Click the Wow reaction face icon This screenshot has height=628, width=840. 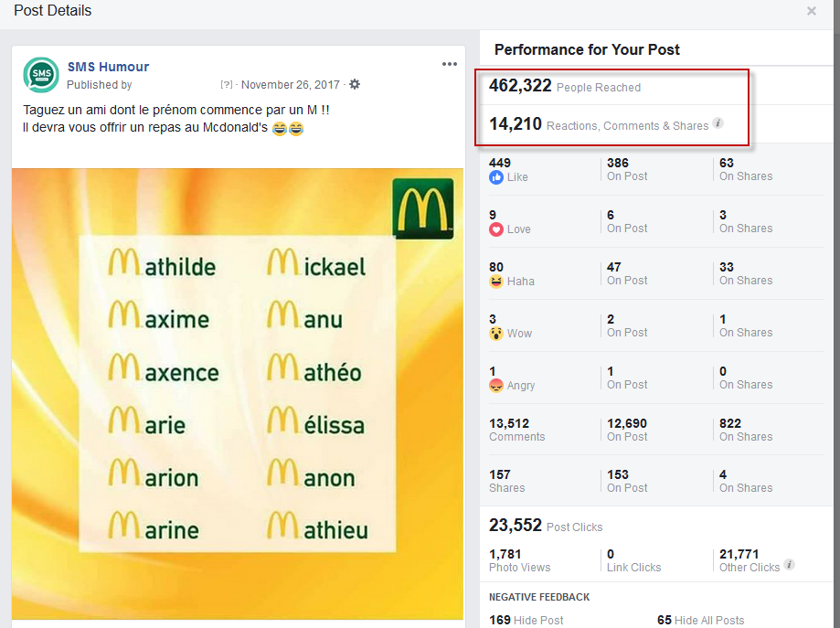[496, 333]
